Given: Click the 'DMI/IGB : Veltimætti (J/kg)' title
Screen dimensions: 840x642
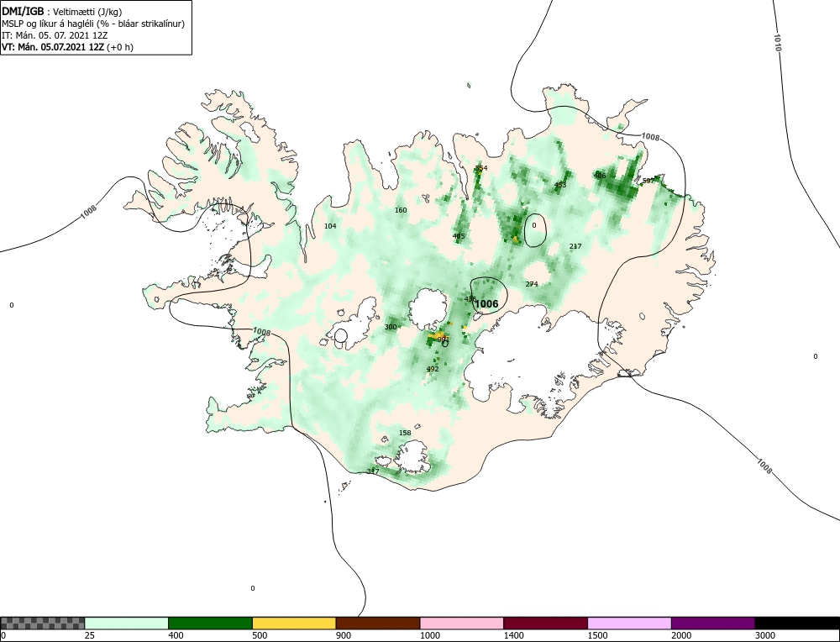Looking at the screenshot, I should (61, 12).
